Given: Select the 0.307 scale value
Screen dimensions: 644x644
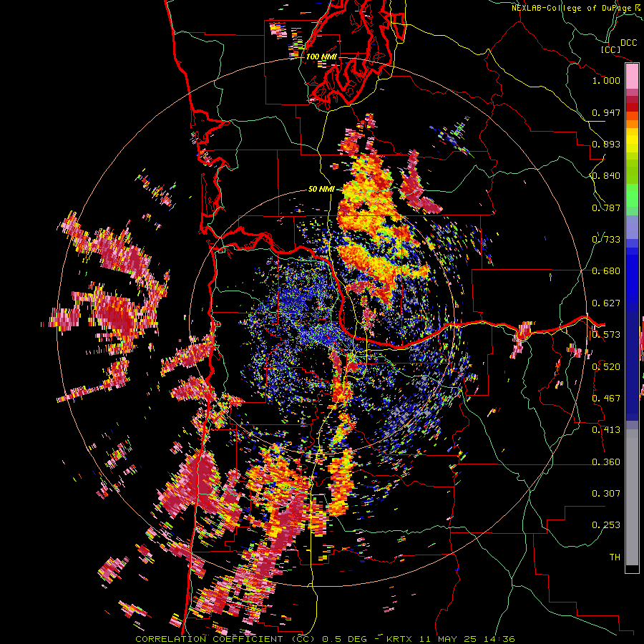Looking at the screenshot, I should (x=606, y=494).
